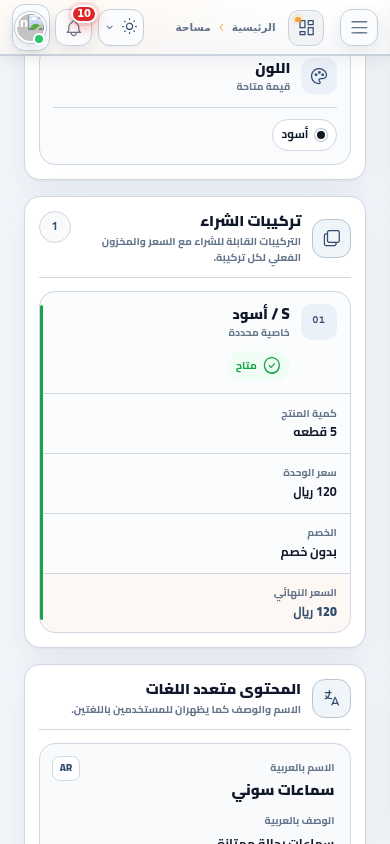390x844 pixels.
Task: Click the sun theme icon
Action: pos(130,27)
